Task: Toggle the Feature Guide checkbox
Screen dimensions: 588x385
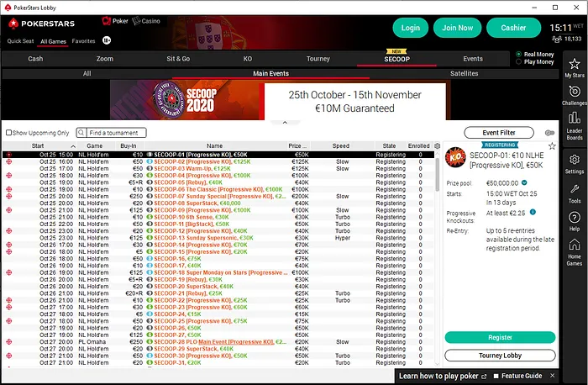Action: coord(496,376)
